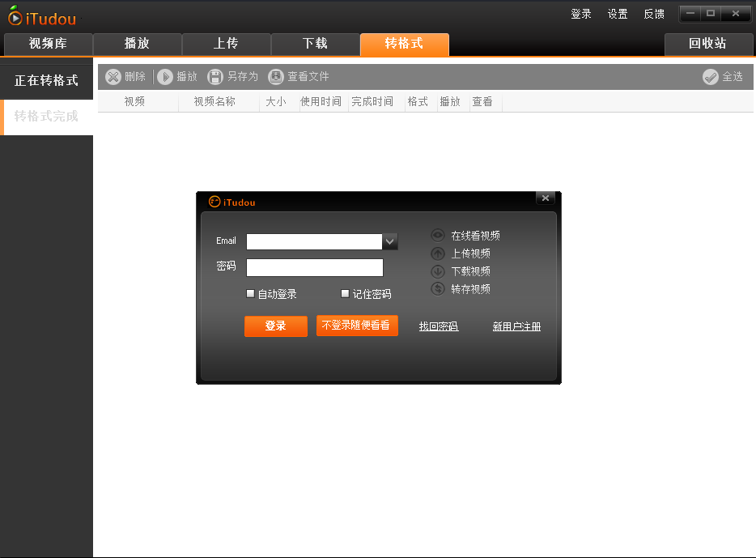Click the format (格式) column header
The height and width of the screenshot is (558, 756).
(x=418, y=102)
